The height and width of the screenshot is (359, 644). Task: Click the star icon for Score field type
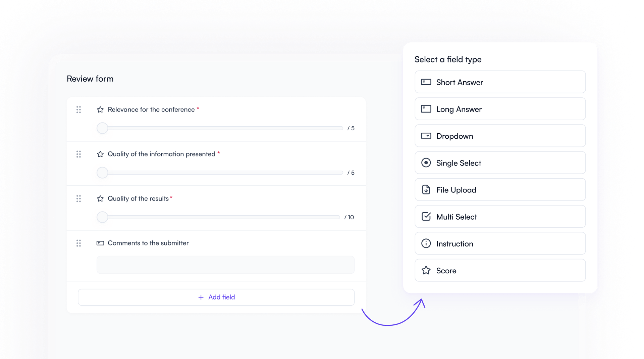pos(426,270)
